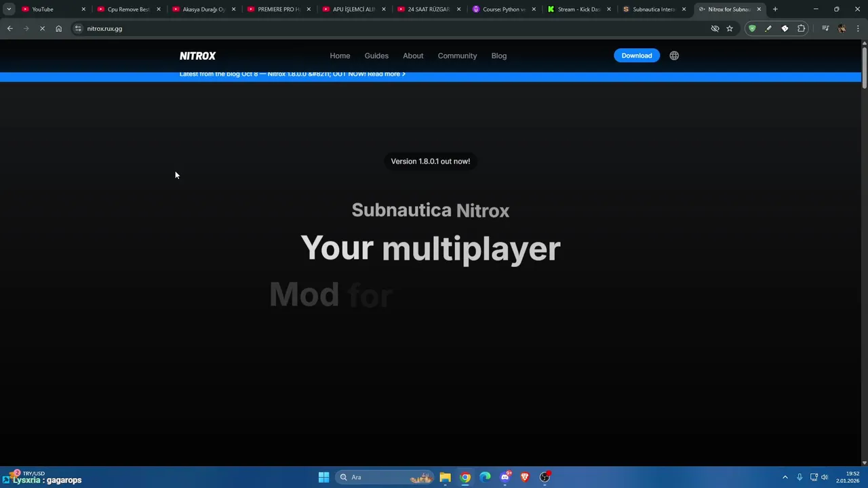Screen dimensions: 868x488
Task: Stop page loading with the X button
Action: tap(42, 28)
